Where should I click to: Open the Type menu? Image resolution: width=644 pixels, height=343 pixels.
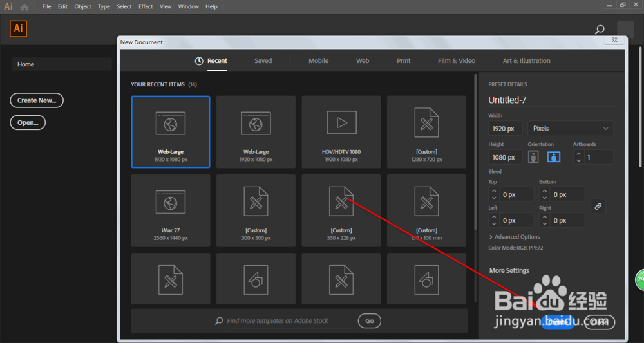104,6
